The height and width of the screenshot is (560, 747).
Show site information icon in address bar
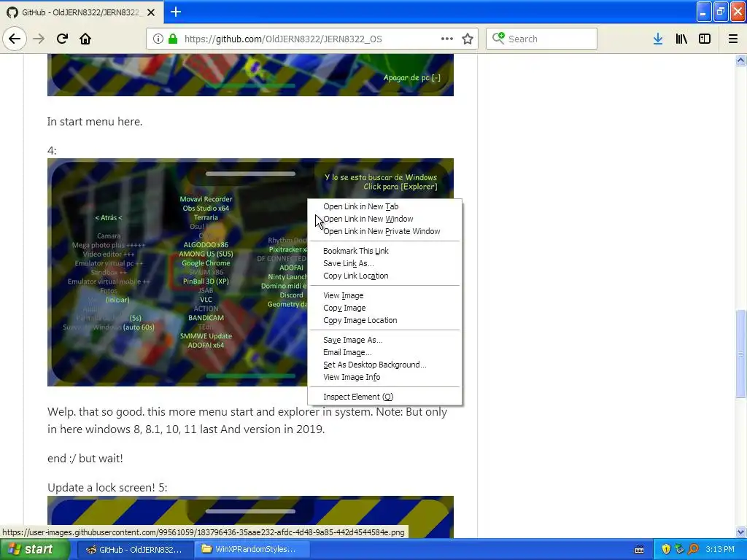tap(158, 39)
